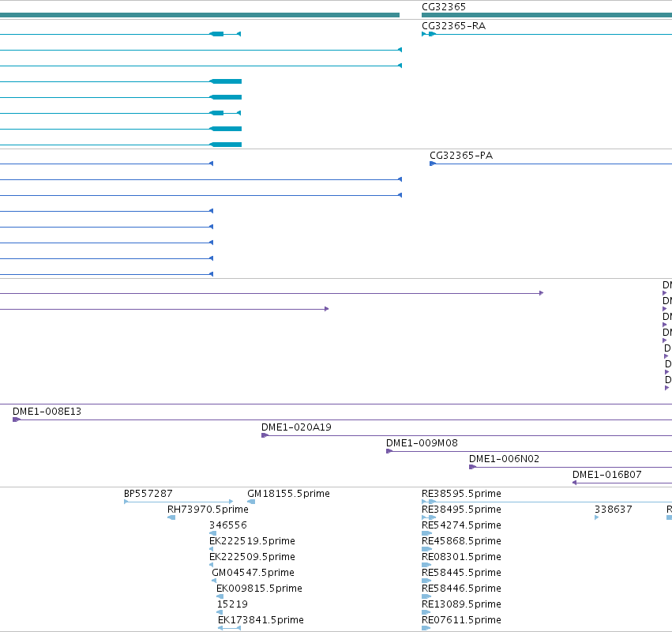The height and width of the screenshot is (632, 672).
Task: Select the EK222519.5prime label
Action: 252,541
